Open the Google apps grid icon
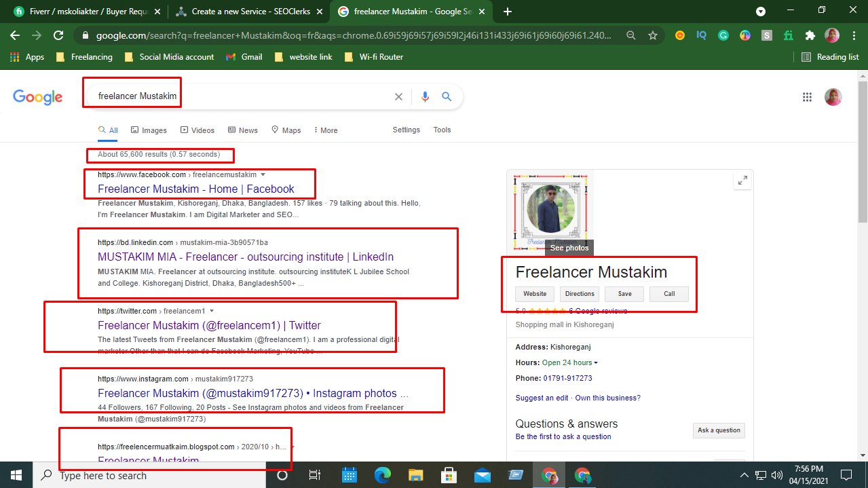Image resolution: width=868 pixels, height=488 pixels. click(807, 96)
